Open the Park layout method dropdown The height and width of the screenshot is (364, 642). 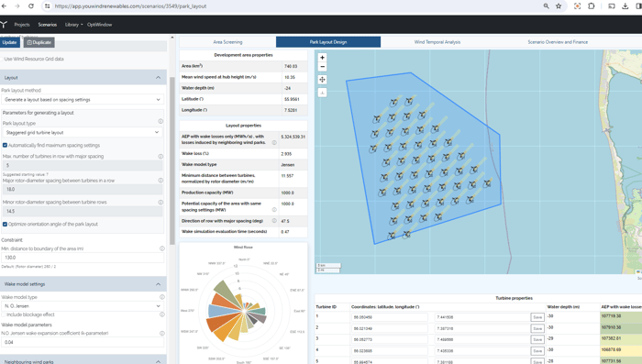83,100
